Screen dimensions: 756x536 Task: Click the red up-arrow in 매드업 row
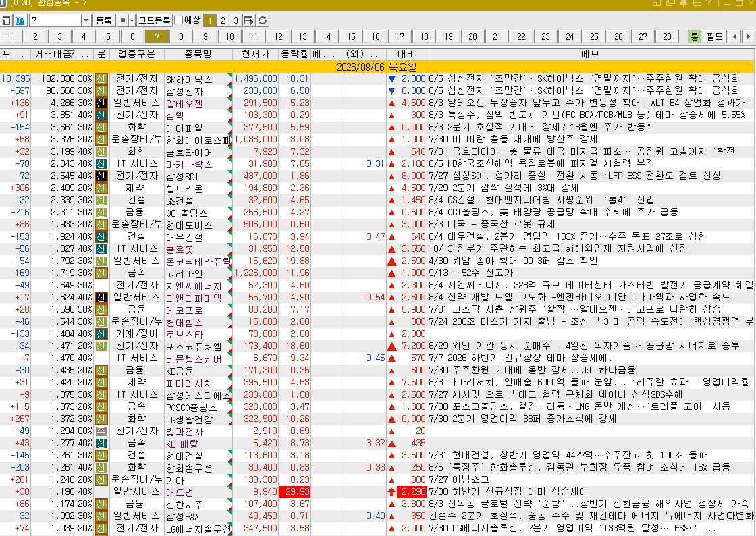pyautogui.click(x=391, y=491)
